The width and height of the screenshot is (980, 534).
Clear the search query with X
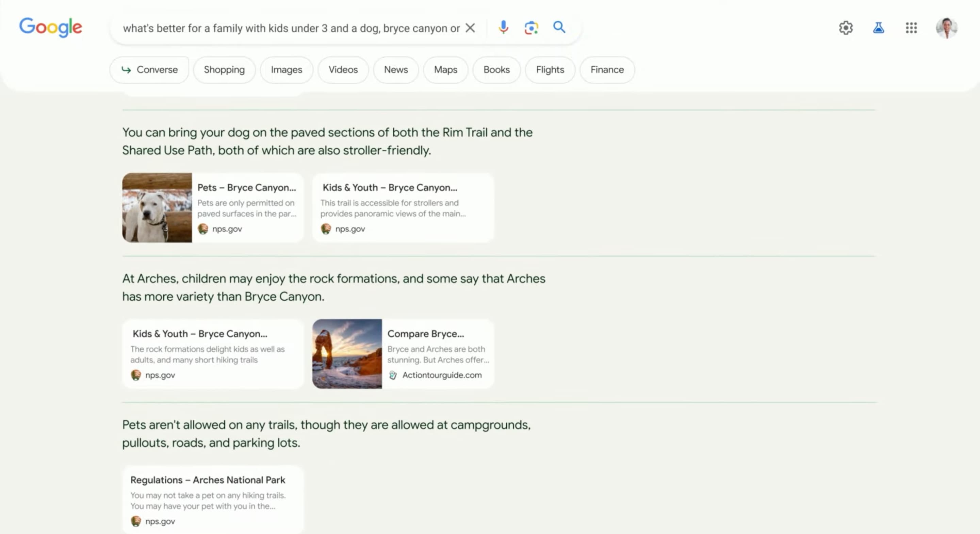coord(470,28)
